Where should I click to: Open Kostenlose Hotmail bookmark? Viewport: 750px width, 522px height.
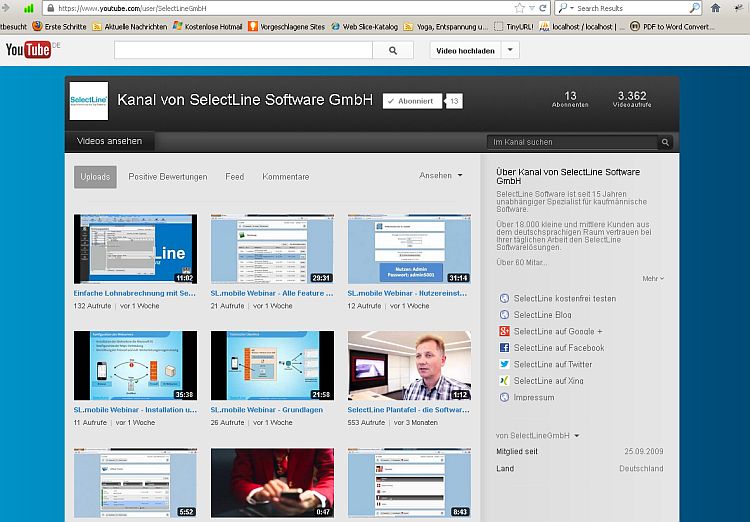[x=208, y=27]
